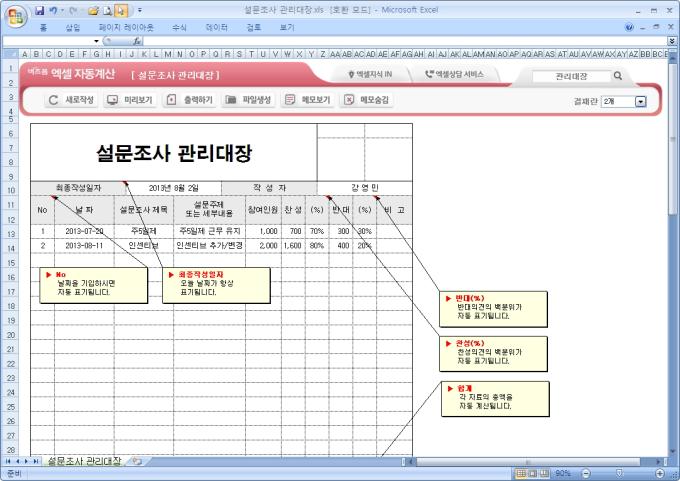Open the Customize Quick Access Toolbar arrow
This screenshot has width=680, height=481.
click(140, 10)
